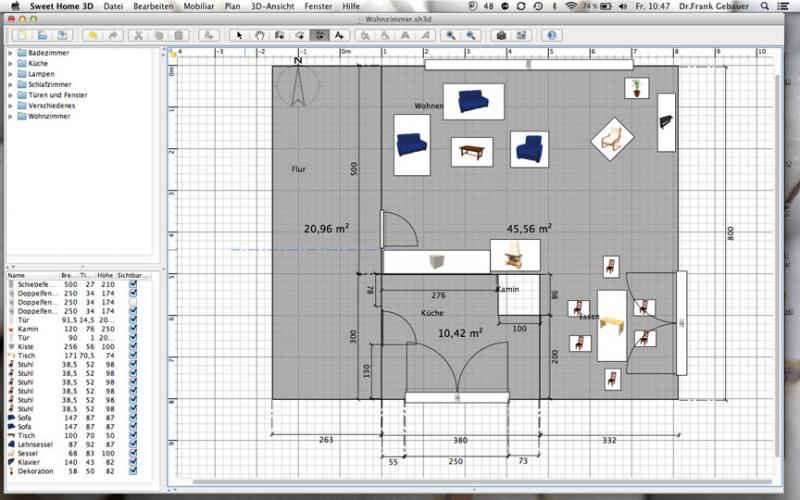This screenshot has height=500, width=800.
Task: Select the arrow selection tool
Action: tap(239, 35)
